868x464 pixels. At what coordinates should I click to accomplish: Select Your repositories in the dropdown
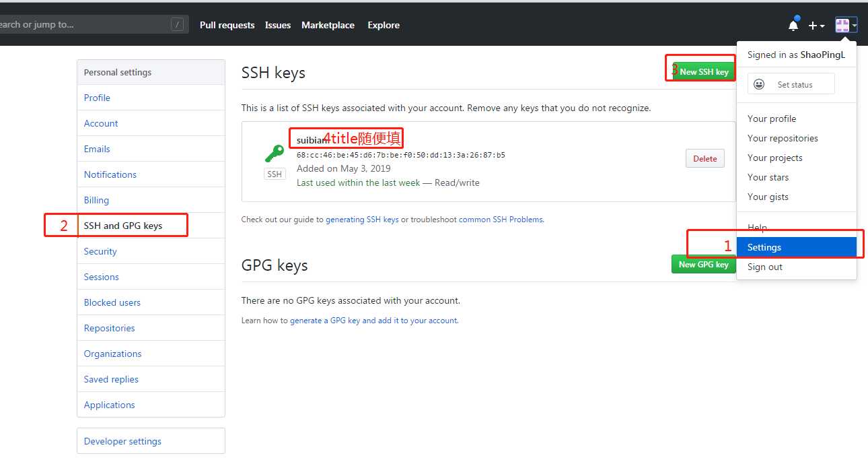pos(783,138)
